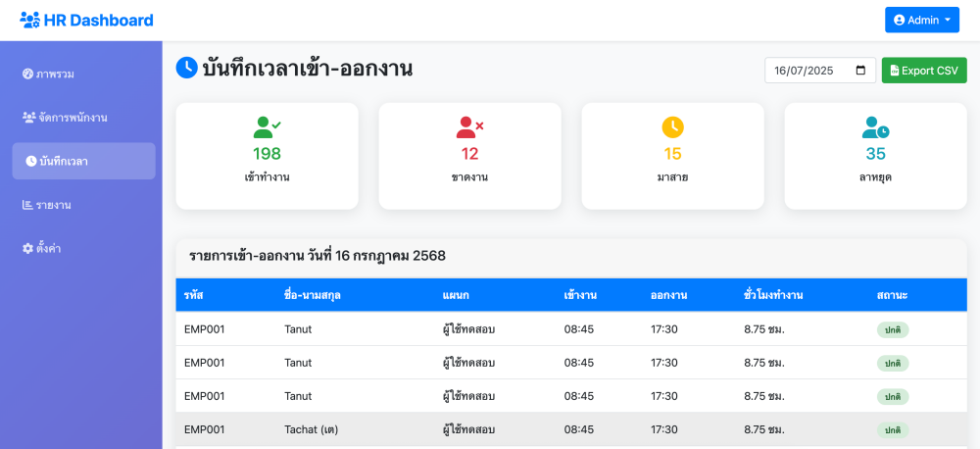Image resolution: width=980 pixels, height=449 pixels.
Task: Select the Tachat (เต) table row
Action: (x=571, y=429)
